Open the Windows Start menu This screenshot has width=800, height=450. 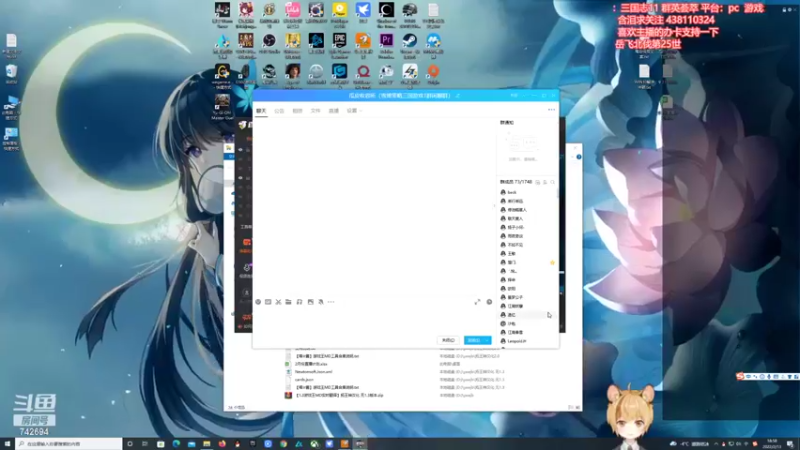click(x=7, y=444)
